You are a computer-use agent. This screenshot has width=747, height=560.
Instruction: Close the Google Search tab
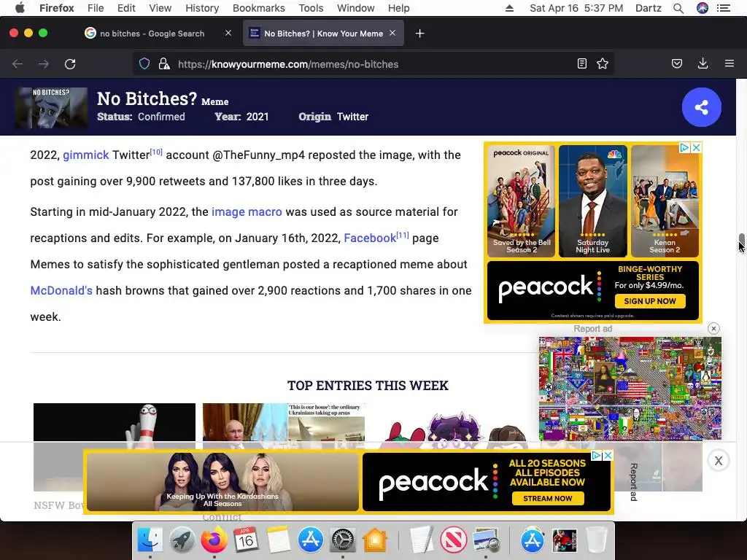coord(228,33)
